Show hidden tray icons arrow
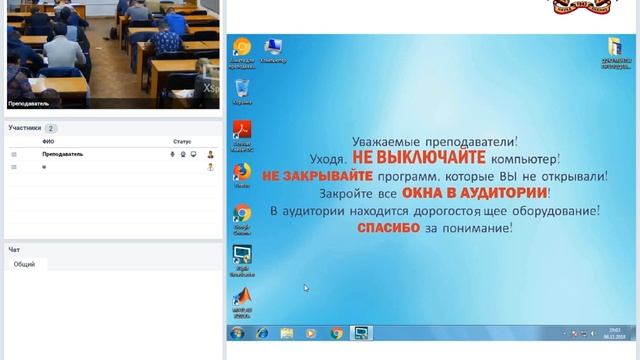This screenshot has height=360, width=640. [564, 333]
